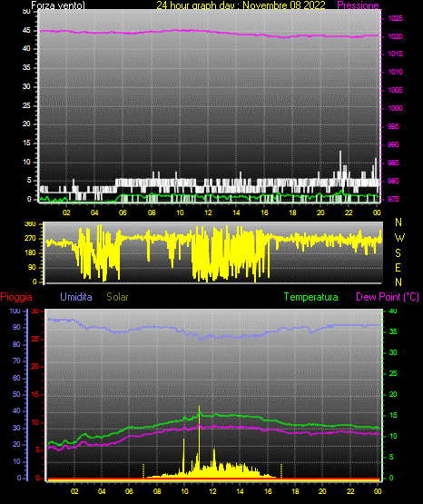Click the Pressione legend label
The image size is (423, 504).
pos(358,5)
